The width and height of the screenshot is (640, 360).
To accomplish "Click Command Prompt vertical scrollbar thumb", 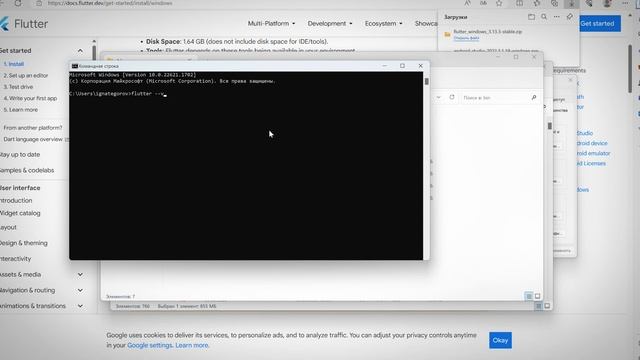I will (x=426, y=81).
